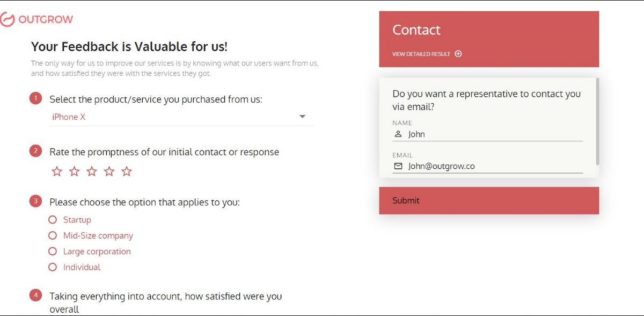Rate promptness with the third star
The height and width of the screenshot is (316, 644).
[x=92, y=171]
